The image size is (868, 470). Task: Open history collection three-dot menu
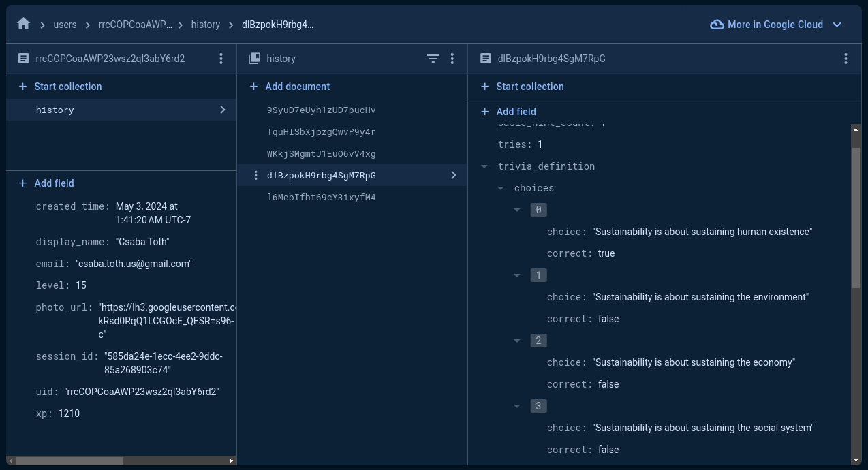(452, 59)
